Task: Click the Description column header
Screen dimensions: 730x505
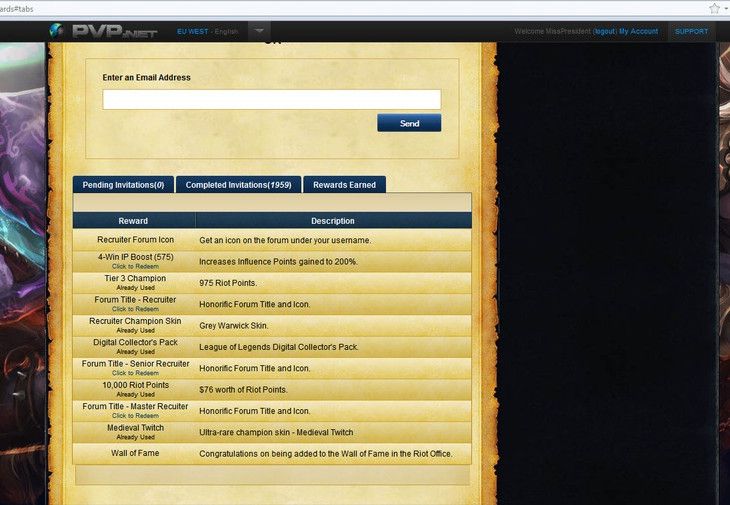Action: tap(333, 221)
